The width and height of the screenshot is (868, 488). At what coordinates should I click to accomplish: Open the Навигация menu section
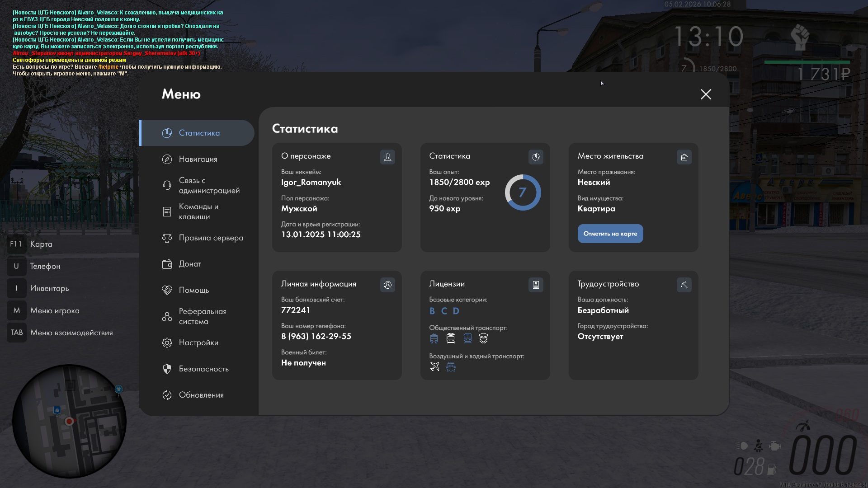[x=198, y=159]
